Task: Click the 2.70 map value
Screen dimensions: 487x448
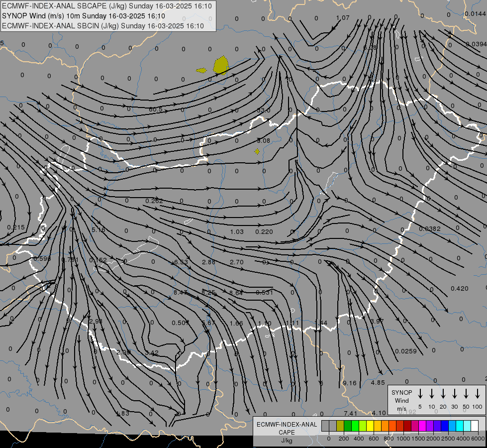Action: [x=237, y=262]
